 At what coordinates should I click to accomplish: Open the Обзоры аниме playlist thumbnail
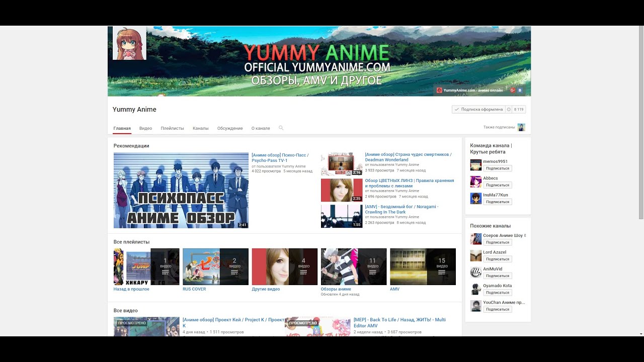(354, 266)
